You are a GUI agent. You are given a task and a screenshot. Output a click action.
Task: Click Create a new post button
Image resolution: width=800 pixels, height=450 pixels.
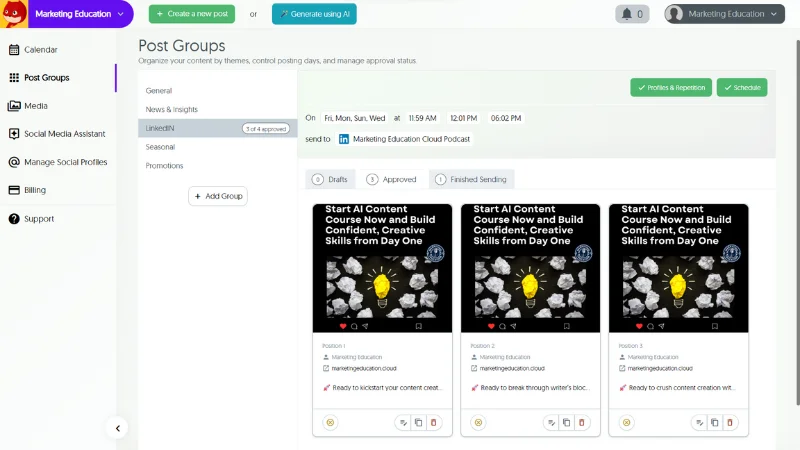click(x=192, y=14)
